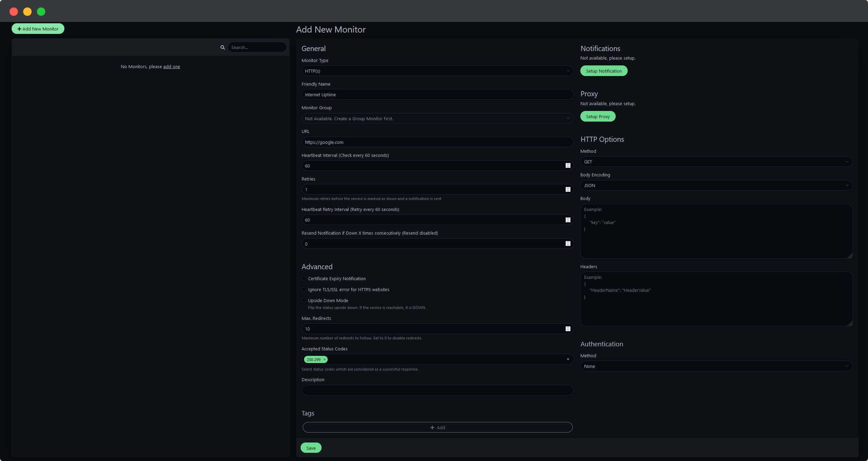Viewport: 868px width, 461px height.
Task: Open the Body Encoding dropdown
Action: pos(716,185)
